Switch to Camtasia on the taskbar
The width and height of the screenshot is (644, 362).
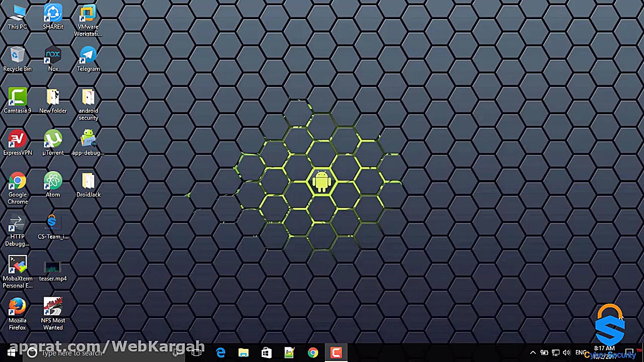(336, 353)
